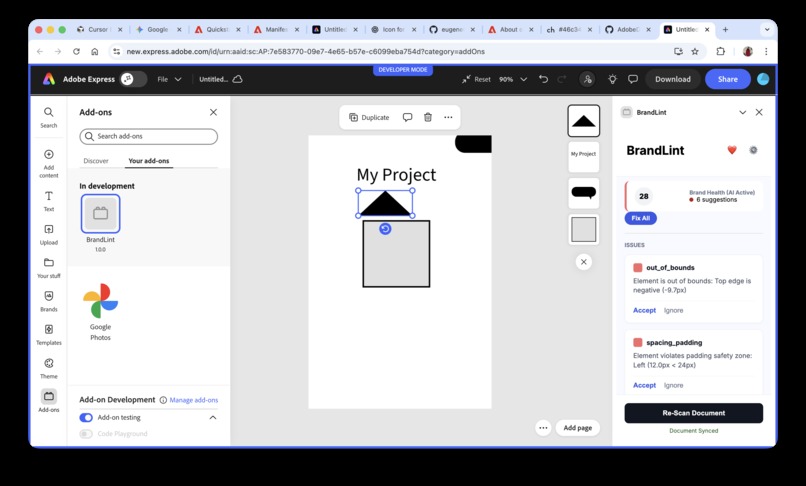Open the Upload panel

tap(48, 235)
